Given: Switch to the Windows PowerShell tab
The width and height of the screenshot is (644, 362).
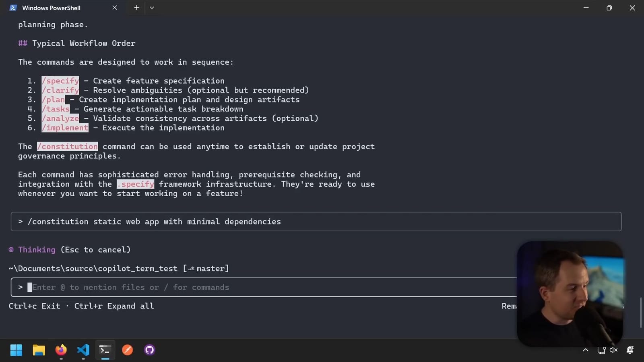Looking at the screenshot, I should pyautogui.click(x=52, y=8).
